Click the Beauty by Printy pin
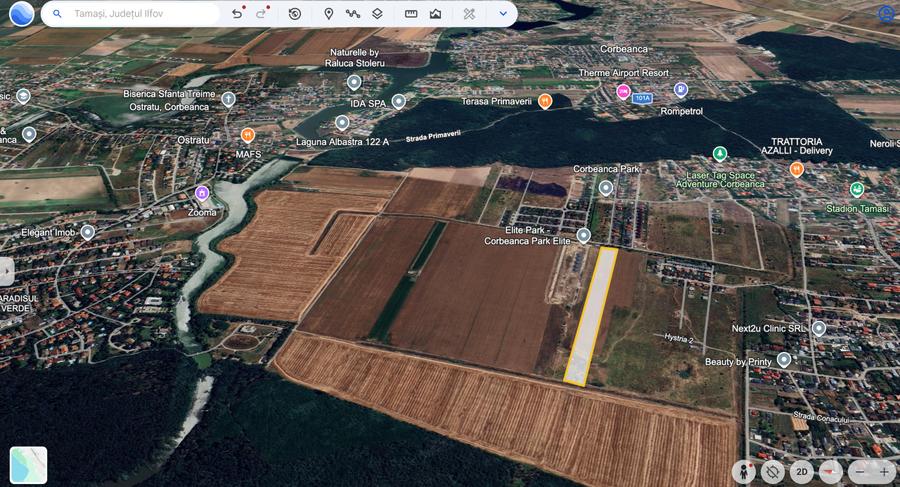 point(783,361)
